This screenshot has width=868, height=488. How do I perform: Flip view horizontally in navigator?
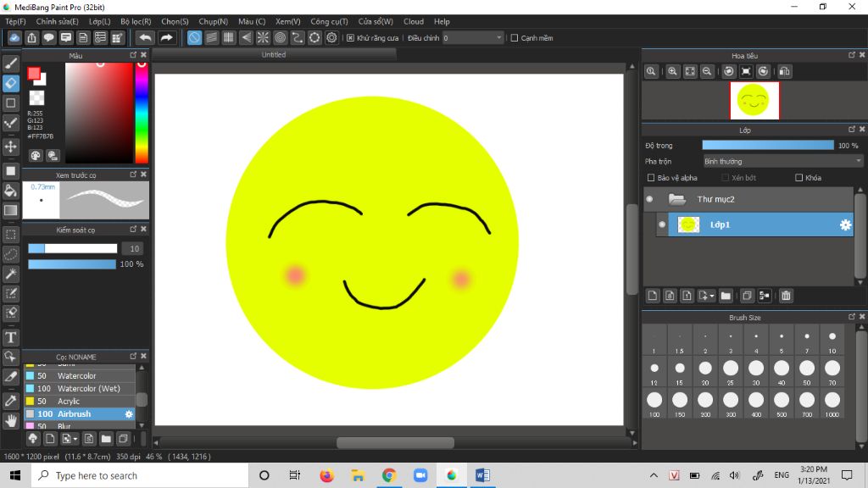[x=784, y=71]
